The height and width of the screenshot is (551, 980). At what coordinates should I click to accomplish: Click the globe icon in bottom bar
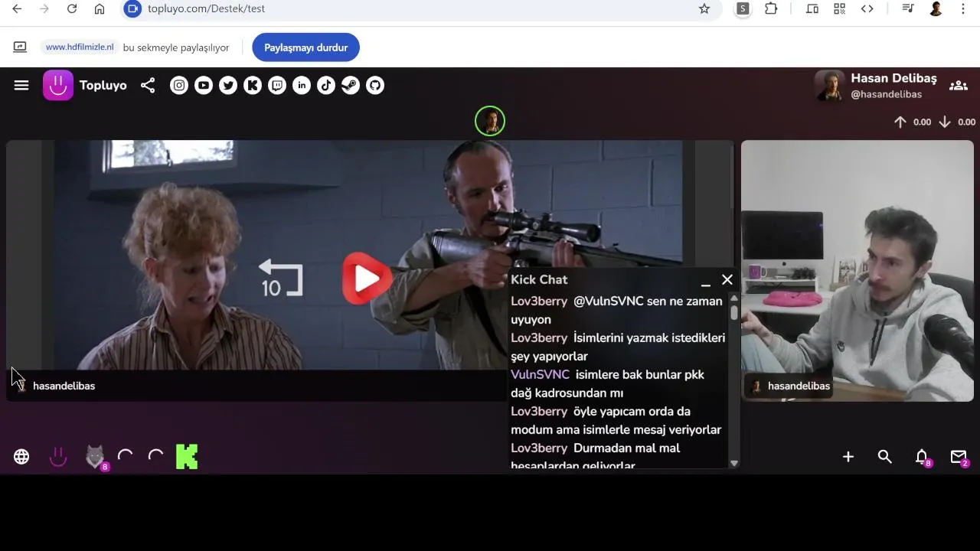(x=21, y=457)
